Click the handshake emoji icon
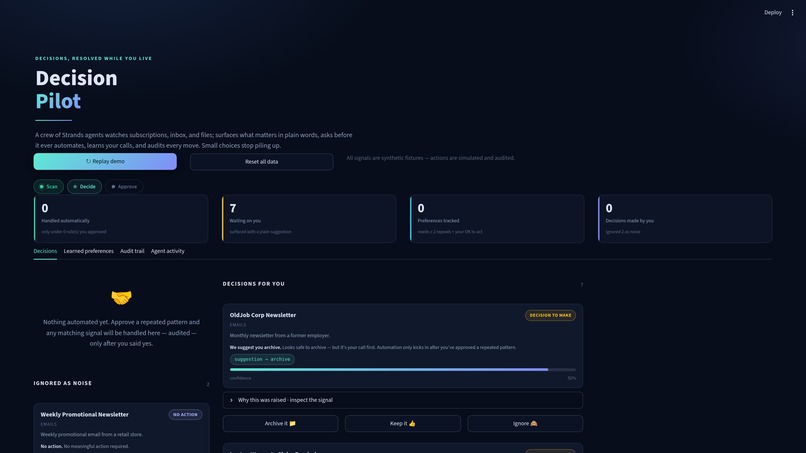 tap(121, 298)
